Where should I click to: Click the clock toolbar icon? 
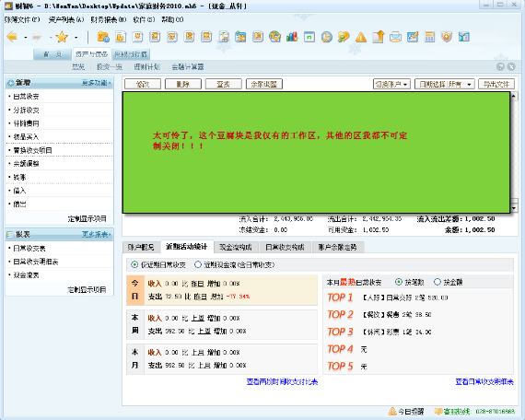click(326, 37)
